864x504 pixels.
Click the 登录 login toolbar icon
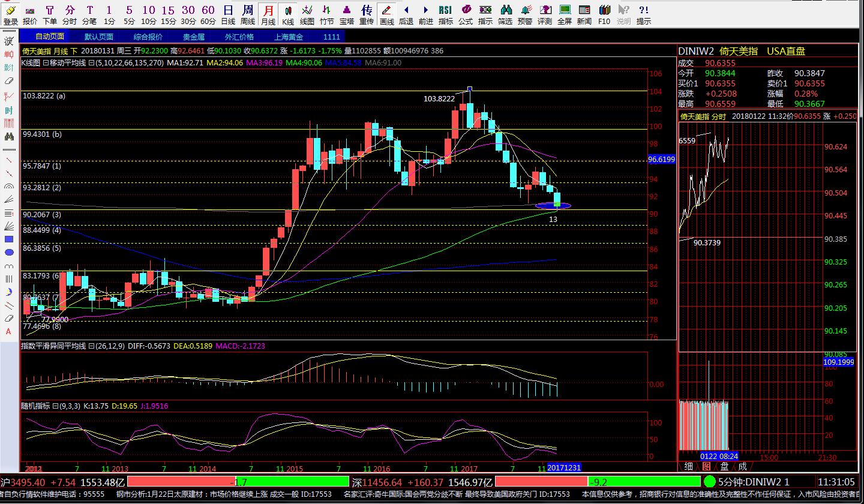(10, 14)
